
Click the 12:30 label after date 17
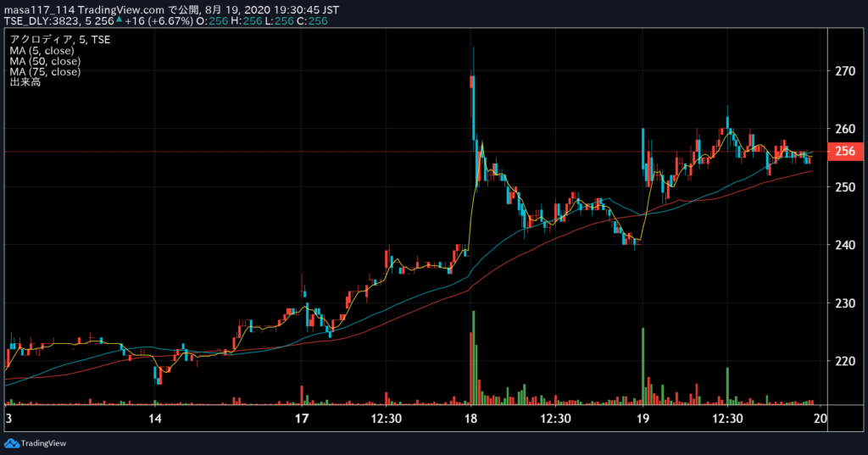click(386, 419)
